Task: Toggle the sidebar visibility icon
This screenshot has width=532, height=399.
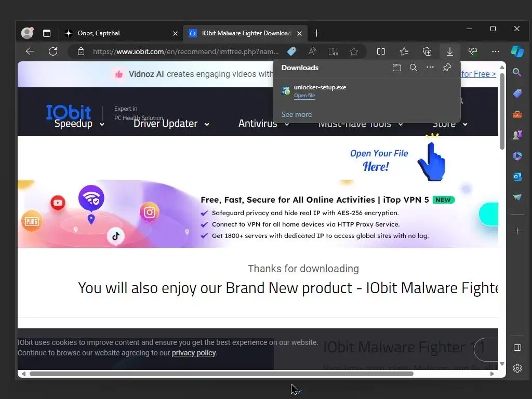Action: (x=517, y=348)
